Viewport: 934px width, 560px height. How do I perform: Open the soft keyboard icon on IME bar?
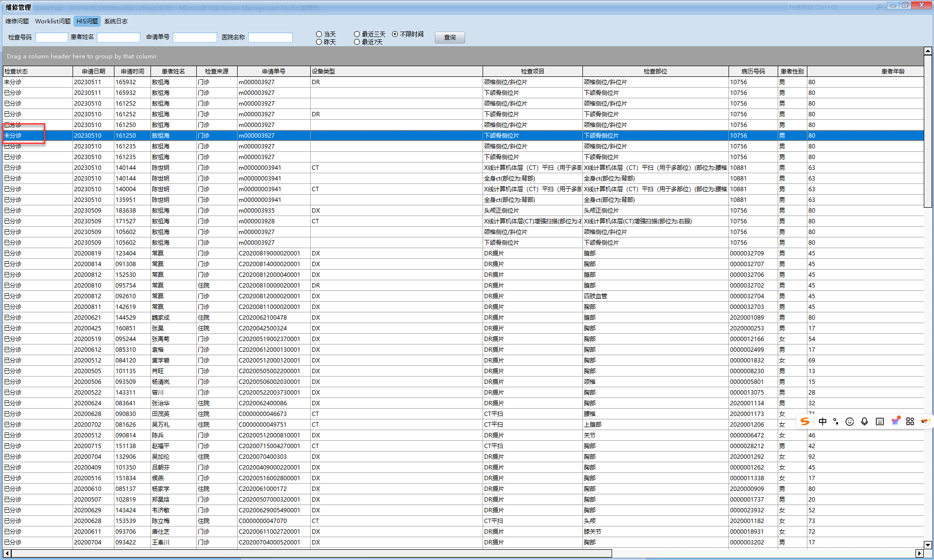(x=879, y=421)
